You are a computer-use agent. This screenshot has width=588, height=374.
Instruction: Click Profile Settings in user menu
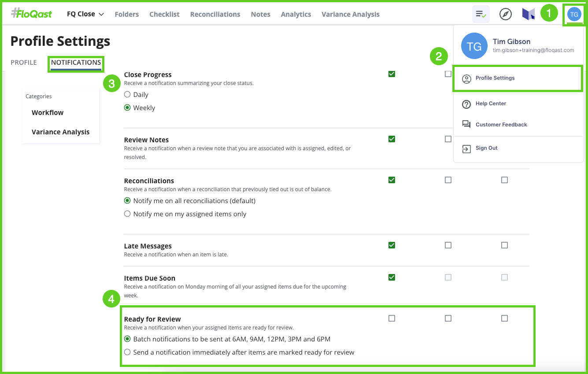pos(495,78)
